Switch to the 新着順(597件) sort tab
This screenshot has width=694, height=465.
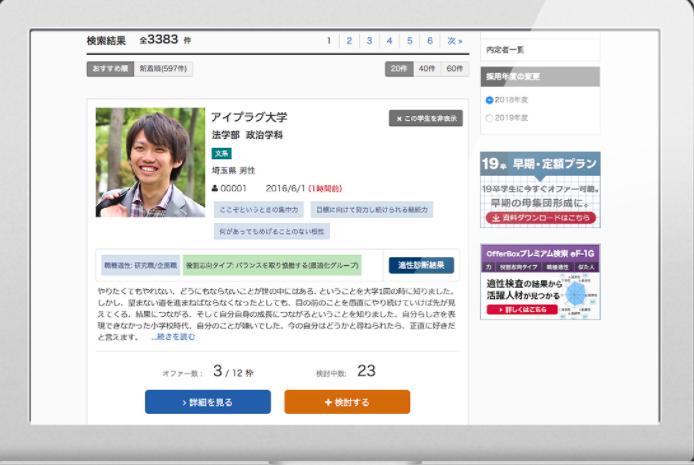(164, 69)
